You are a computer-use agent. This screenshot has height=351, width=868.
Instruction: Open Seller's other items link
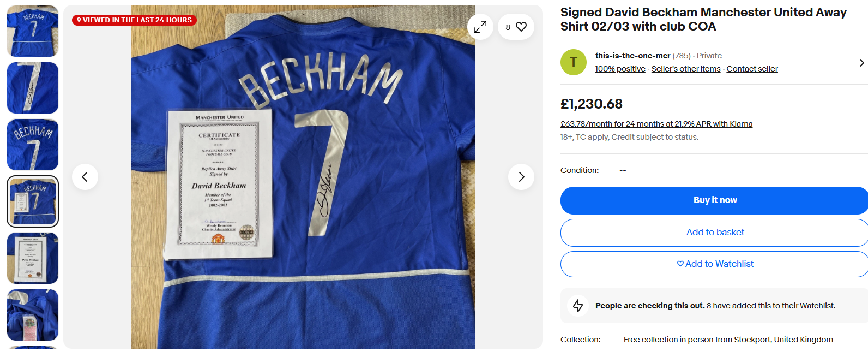(685, 69)
